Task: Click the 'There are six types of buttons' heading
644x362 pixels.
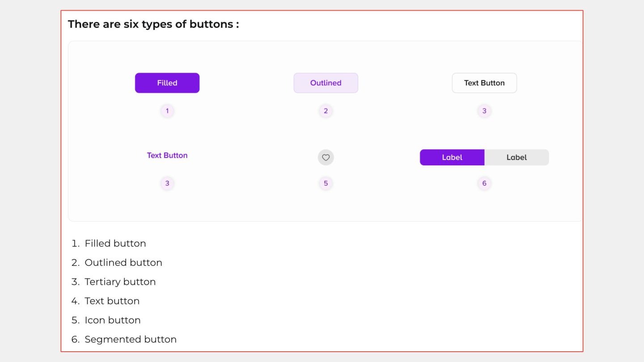Action: click(153, 24)
